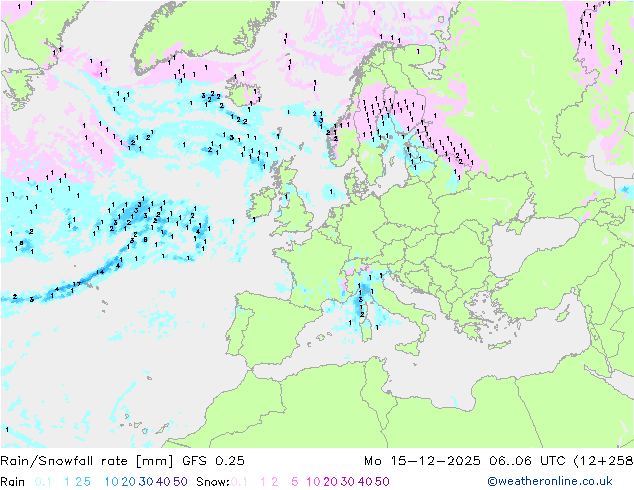Click the '14' rainfall value on the map

100,272
